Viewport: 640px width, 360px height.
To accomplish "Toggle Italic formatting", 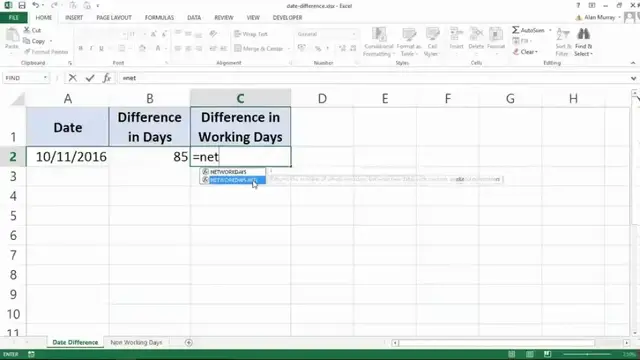I will (x=91, y=48).
